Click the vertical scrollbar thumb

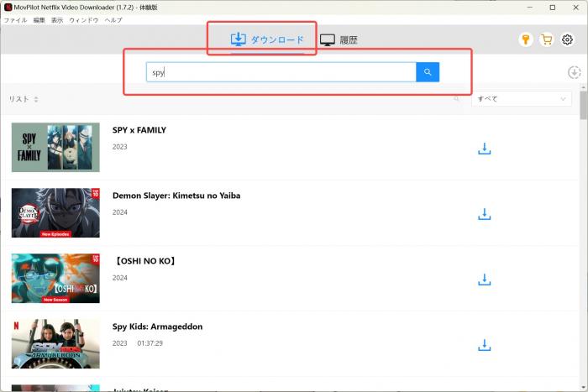583,105
